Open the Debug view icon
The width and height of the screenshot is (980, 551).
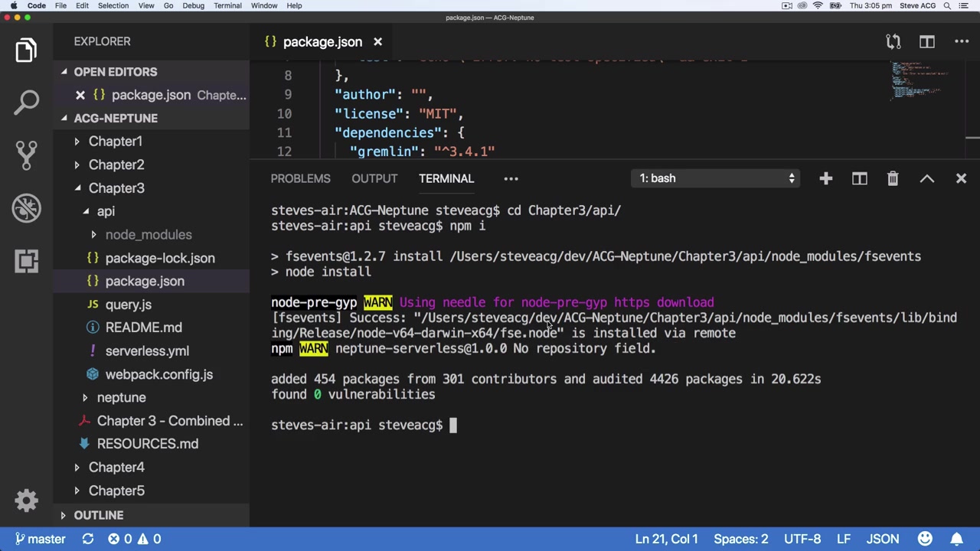(x=27, y=207)
